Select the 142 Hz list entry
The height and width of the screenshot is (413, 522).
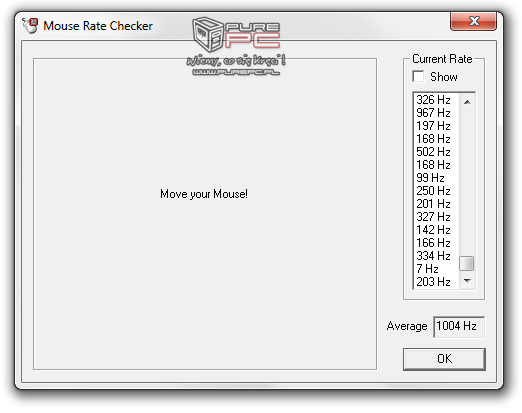tap(436, 230)
